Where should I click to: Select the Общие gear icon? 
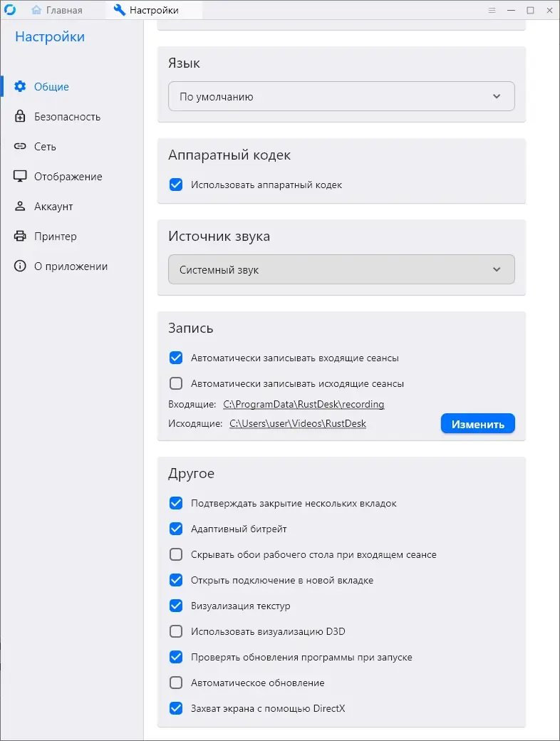pos(21,86)
